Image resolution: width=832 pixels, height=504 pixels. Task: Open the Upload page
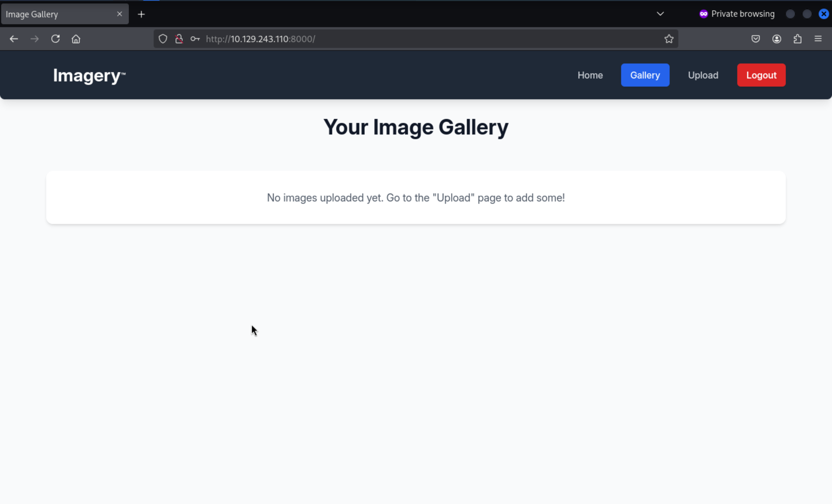tap(703, 75)
